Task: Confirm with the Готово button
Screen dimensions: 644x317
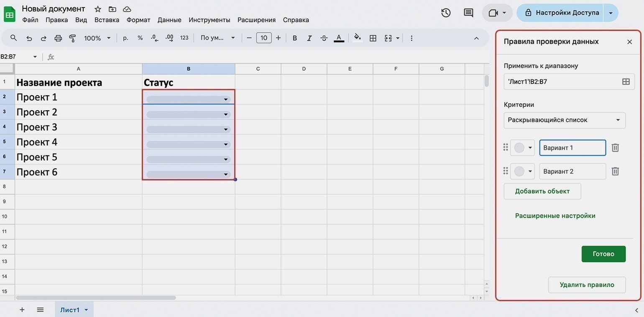Action: [603, 254]
